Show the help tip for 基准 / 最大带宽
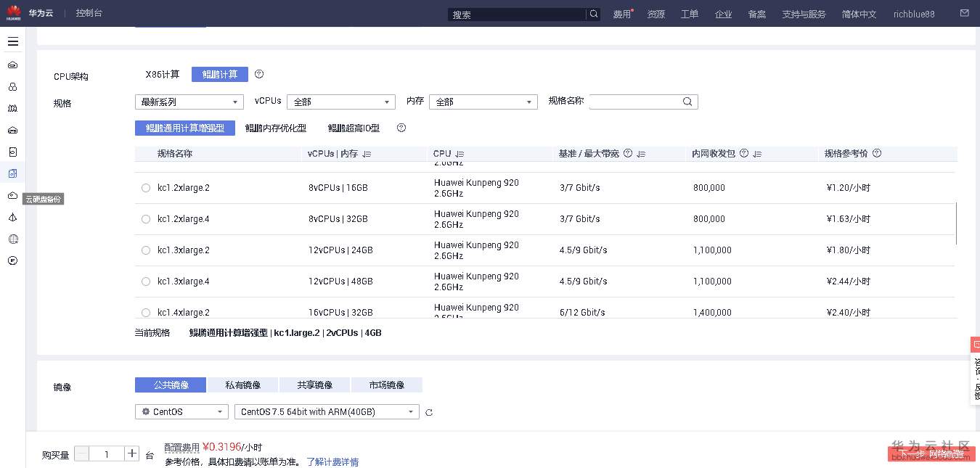 point(628,153)
